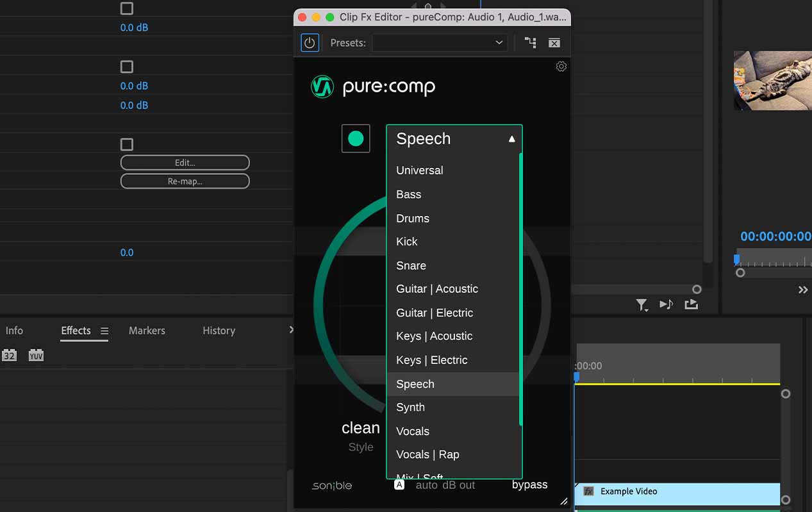The image size is (812, 512).
Task: Open the Effects panel hamburger menu
Action: (104, 331)
